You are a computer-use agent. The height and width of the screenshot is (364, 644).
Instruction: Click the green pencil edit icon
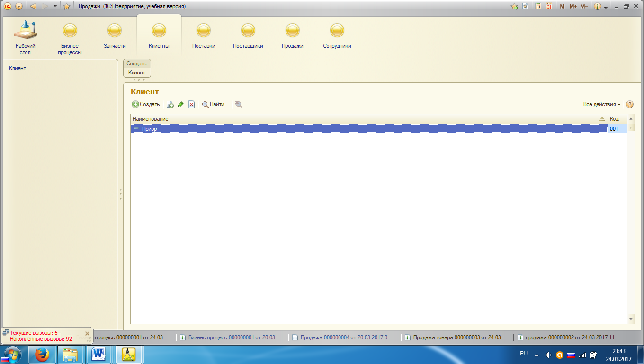coord(180,104)
